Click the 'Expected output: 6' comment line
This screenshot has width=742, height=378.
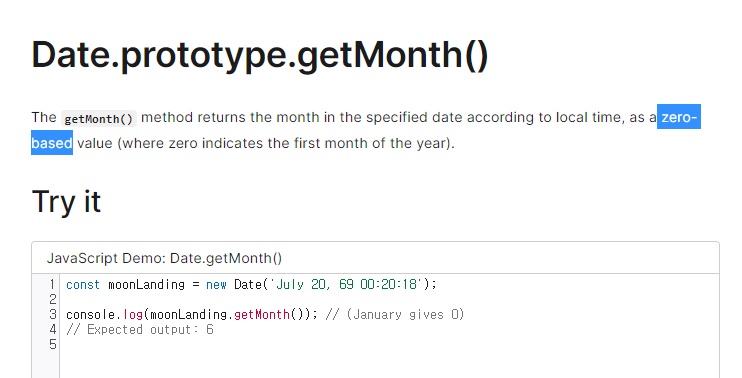point(140,330)
